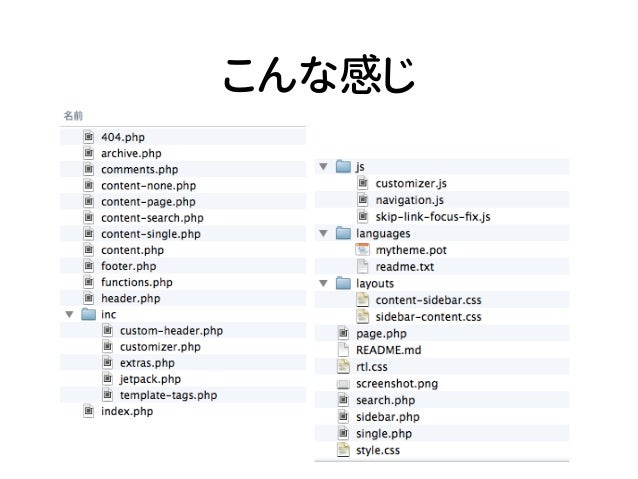Select the screenshot.png image icon

tap(343, 384)
